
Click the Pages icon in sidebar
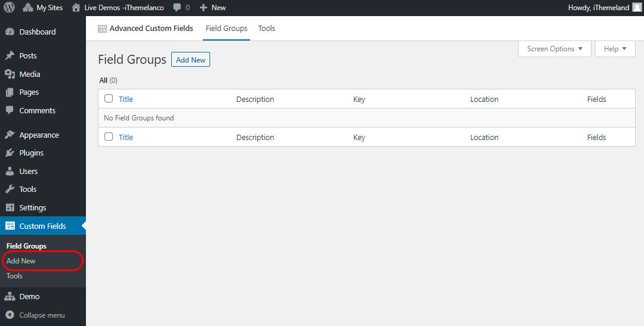point(10,92)
